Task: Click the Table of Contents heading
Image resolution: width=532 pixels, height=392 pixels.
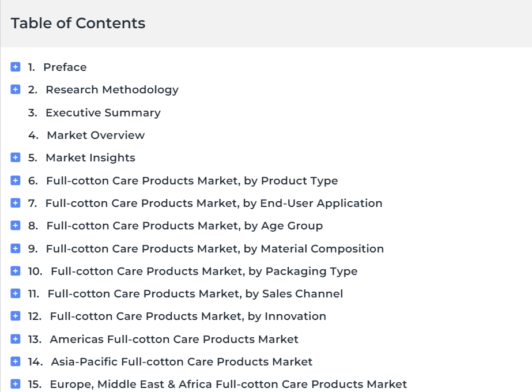Action: pos(78,24)
